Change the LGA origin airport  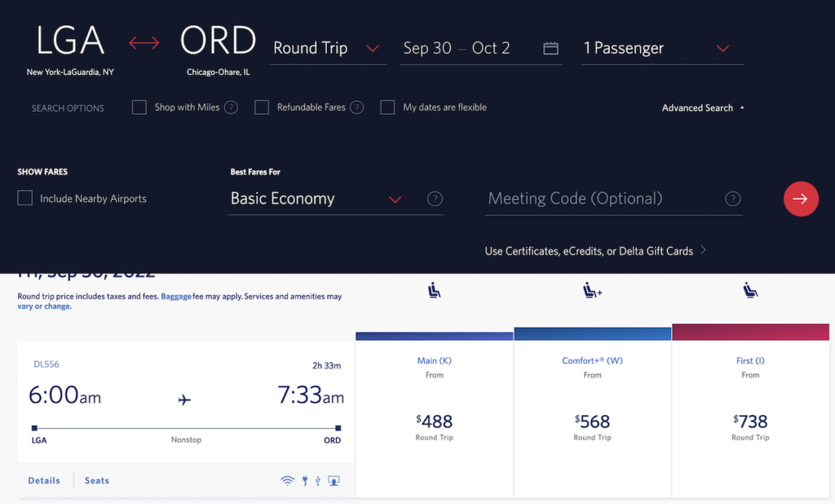click(x=70, y=49)
